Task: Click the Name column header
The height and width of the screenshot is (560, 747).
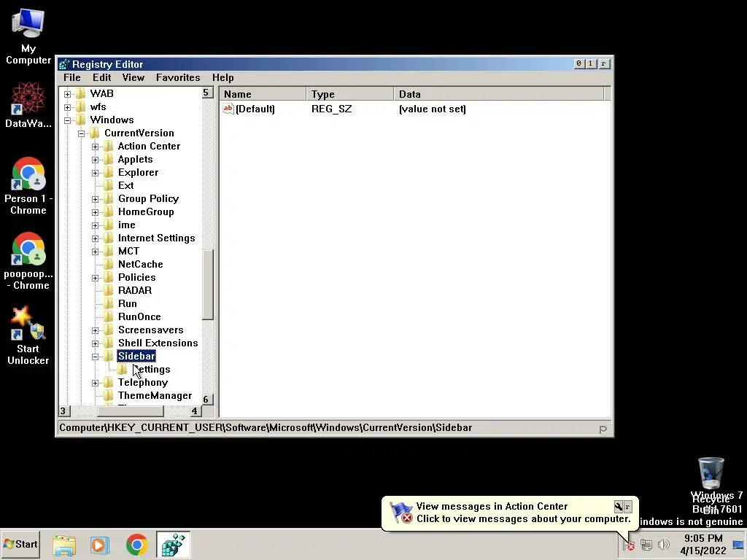Action: point(263,94)
